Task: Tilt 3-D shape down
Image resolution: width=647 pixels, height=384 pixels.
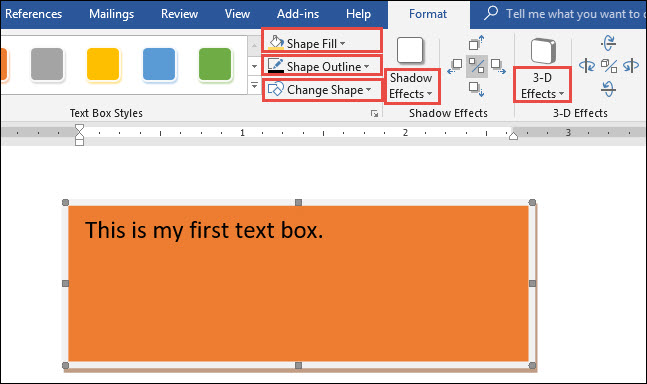Action: click(609, 89)
